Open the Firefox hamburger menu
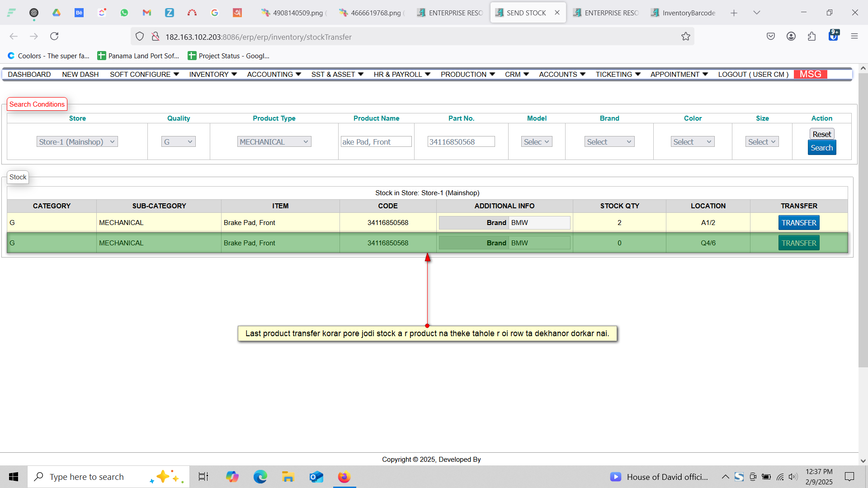The width and height of the screenshot is (868, 488). (x=854, y=36)
